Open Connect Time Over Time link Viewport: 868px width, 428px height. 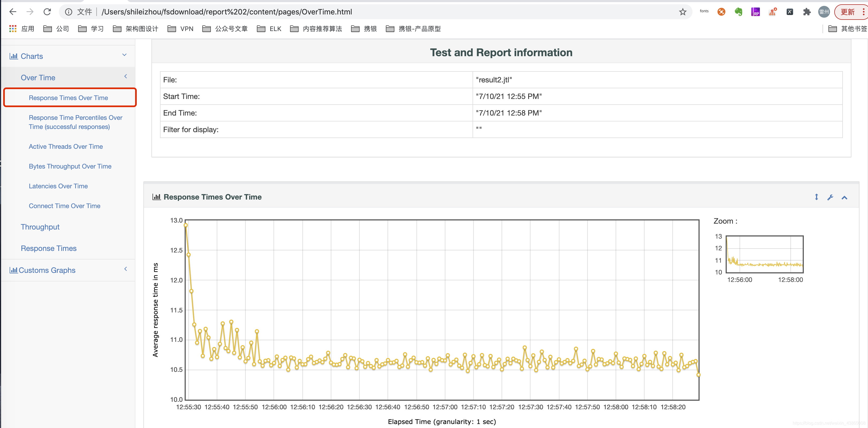[x=64, y=206]
